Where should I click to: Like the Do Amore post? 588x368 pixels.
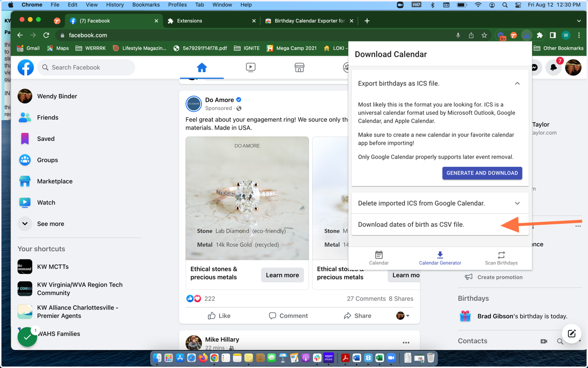(x=219, y=316)
